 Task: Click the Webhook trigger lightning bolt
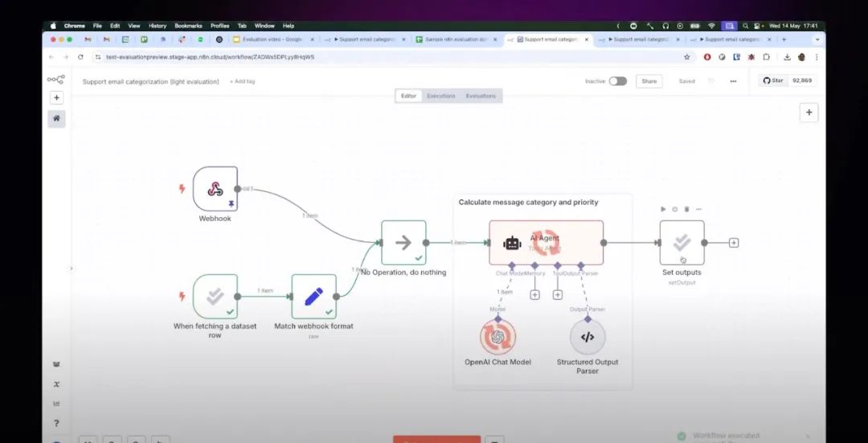pyautogui.click(x=182, y=189)
